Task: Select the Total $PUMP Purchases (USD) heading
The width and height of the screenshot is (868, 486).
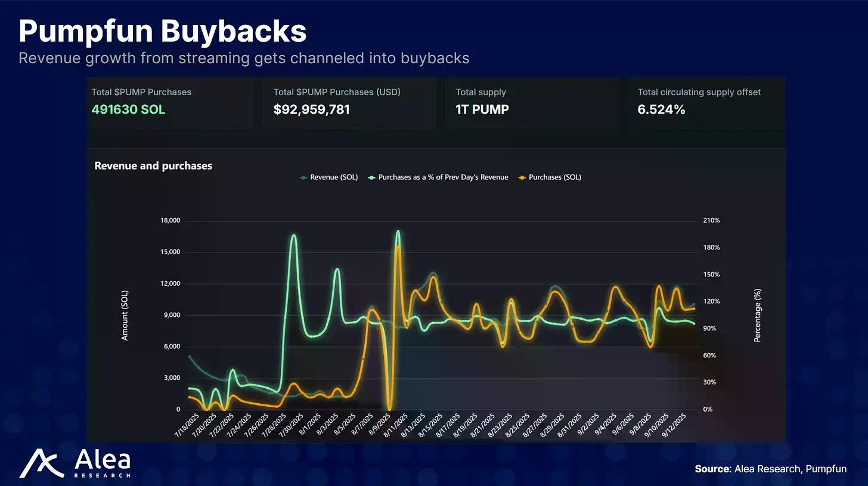Action: tap(337, 92)
